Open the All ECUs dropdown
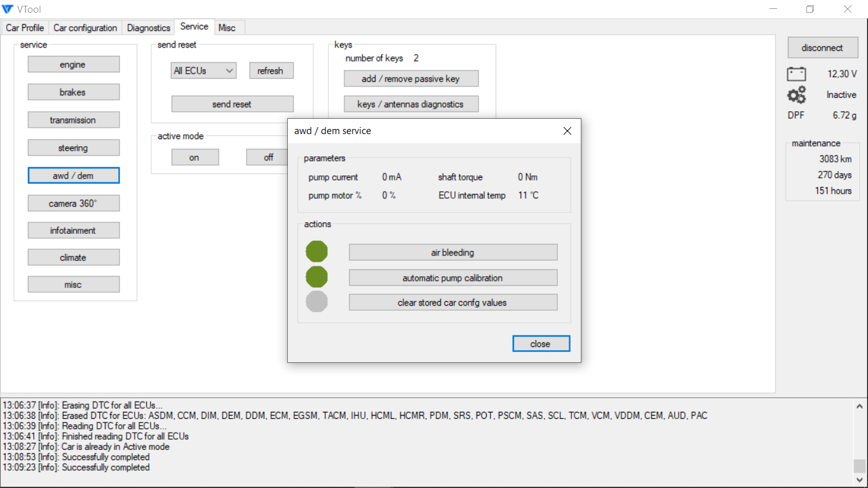Screen dimensions: 868x488 203,71
